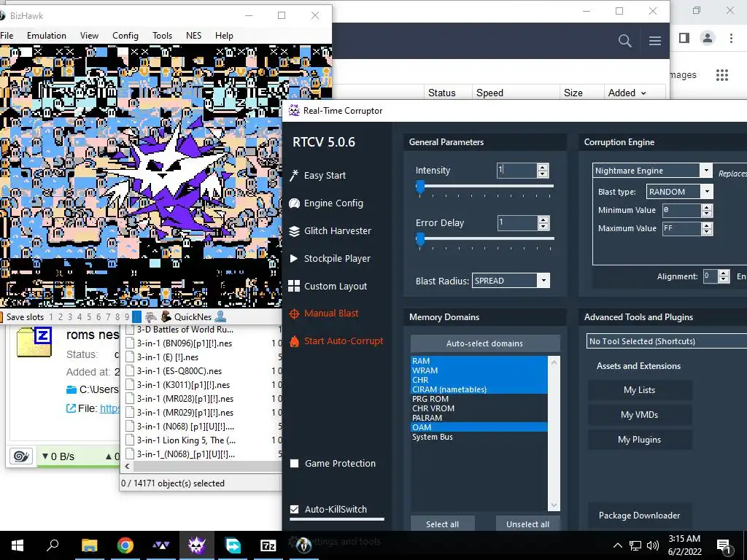This screenshot has height=560, width=747.
Task: Open the Custom Layout grid icon
Action: click(294, 286)
